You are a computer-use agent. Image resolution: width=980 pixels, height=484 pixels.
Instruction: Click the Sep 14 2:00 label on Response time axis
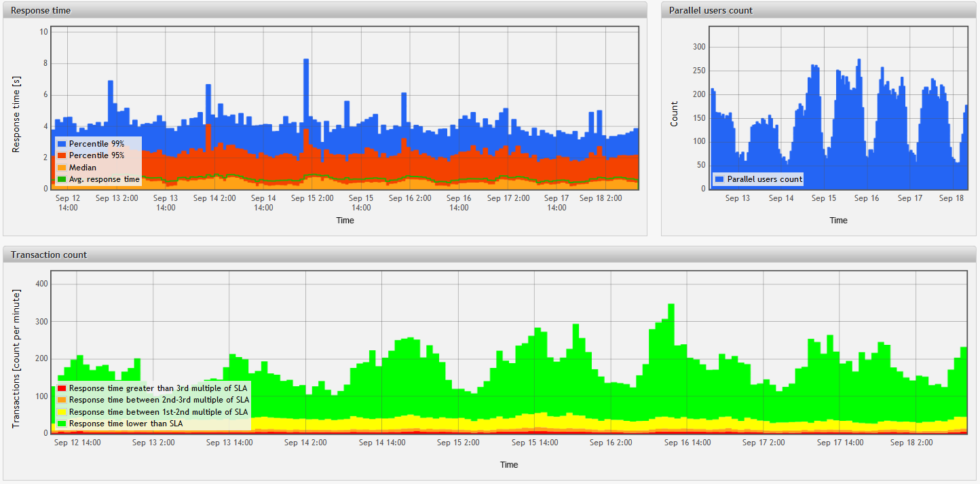pos(214,198)
